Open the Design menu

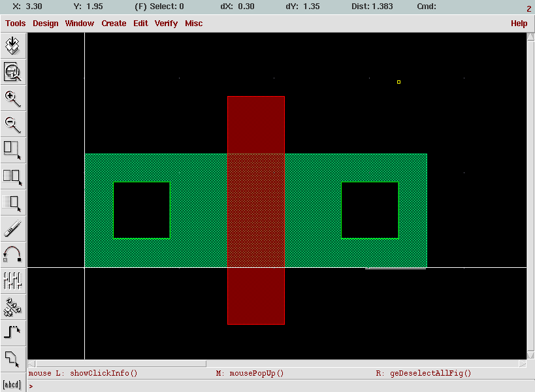(x=45, y=24)
